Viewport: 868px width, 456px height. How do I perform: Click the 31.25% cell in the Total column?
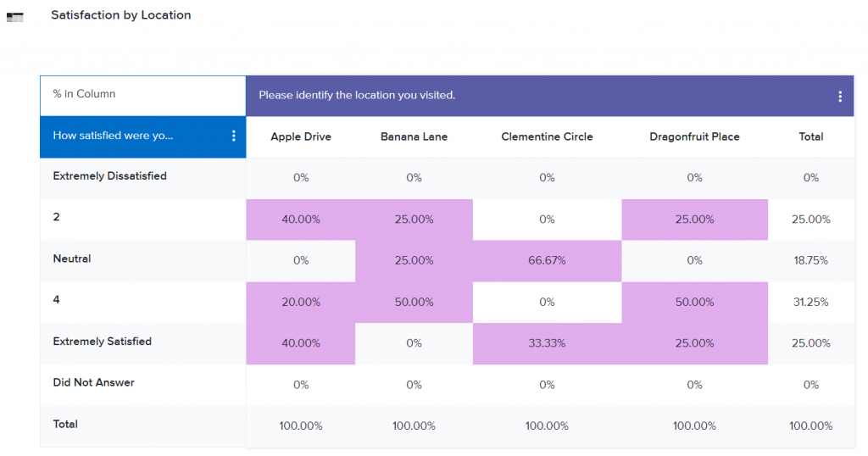click(811, 302)
